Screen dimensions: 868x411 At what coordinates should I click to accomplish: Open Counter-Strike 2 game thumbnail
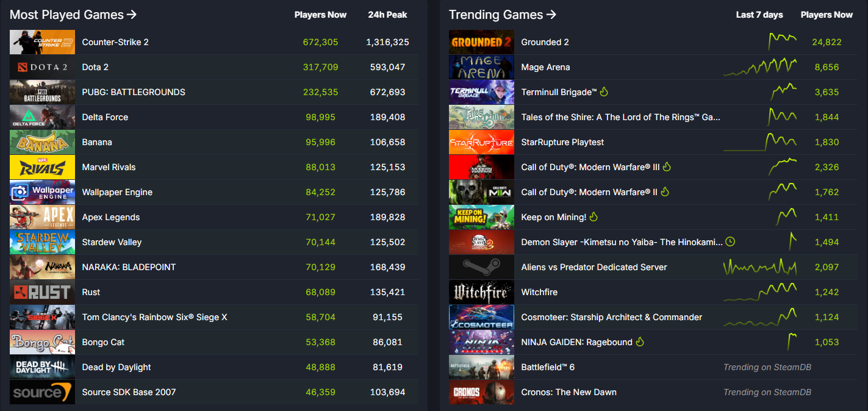(42, 42)
